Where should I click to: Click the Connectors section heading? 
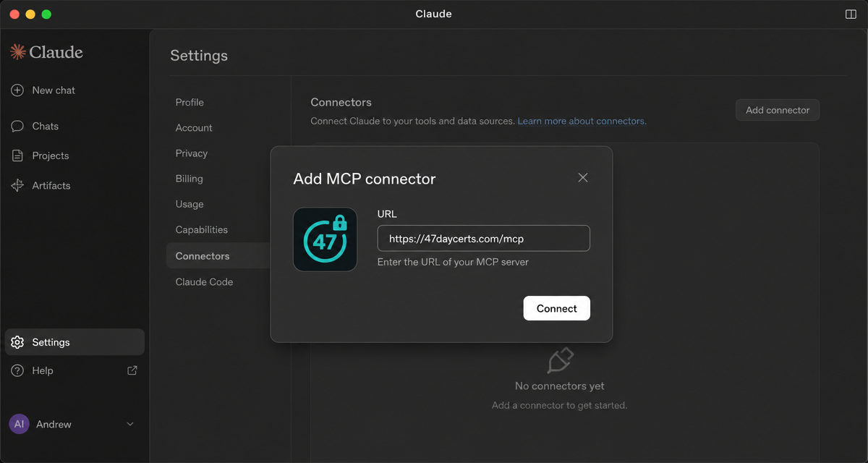click(341, 102)
